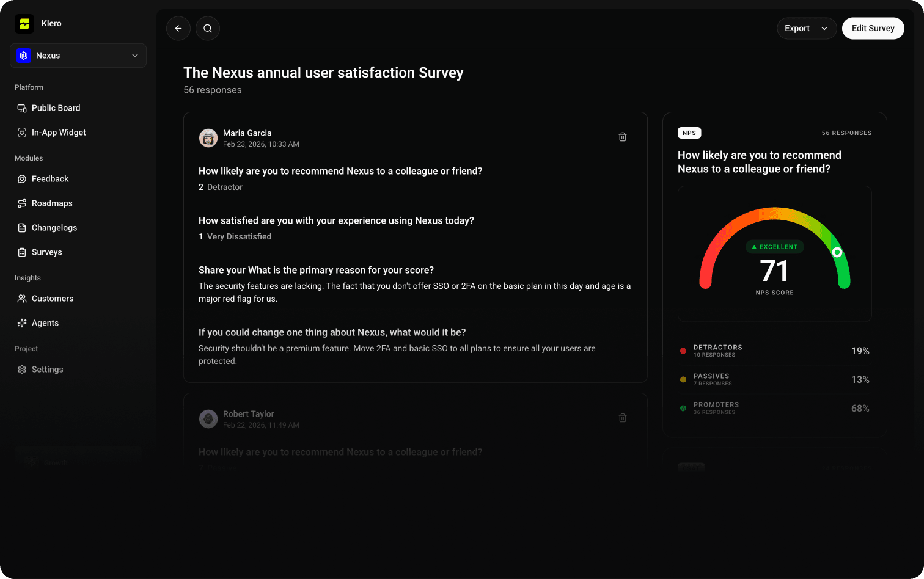
Task: Click the '2 Detractor' answer
Action: tap(221, 188)
